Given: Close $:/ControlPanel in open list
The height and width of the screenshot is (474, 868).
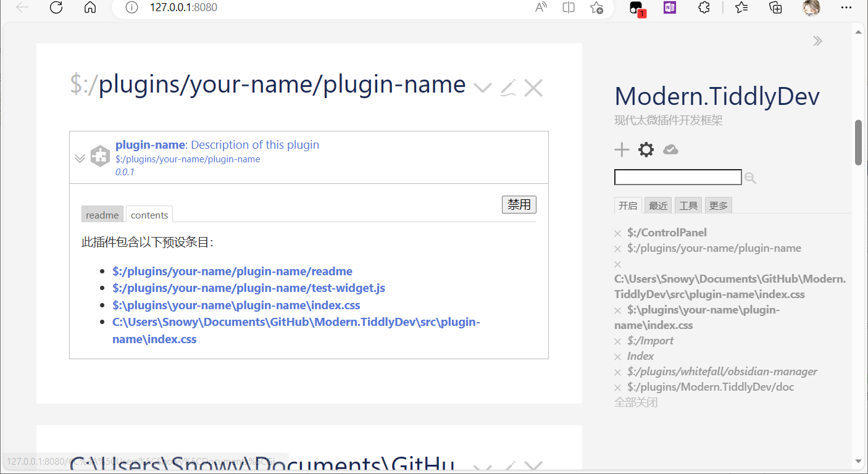Looking at the screenshot, I should (x=617, y=233).
